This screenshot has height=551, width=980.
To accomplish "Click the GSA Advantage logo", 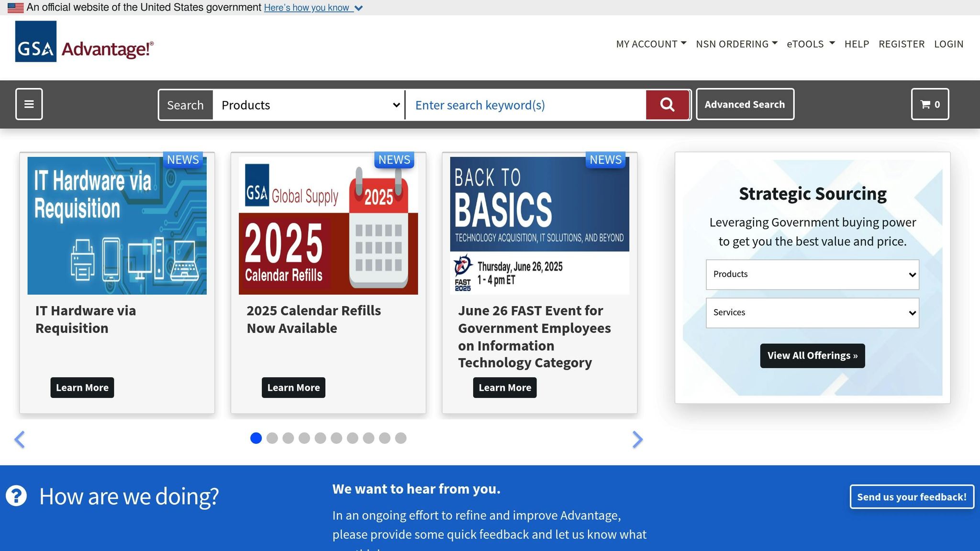I will point(84,42).
